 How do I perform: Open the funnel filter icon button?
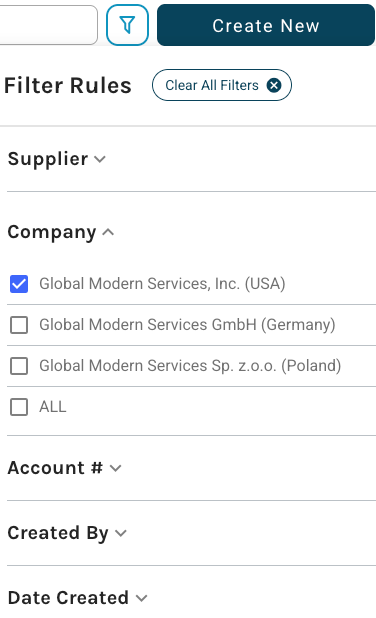[127, 25]
